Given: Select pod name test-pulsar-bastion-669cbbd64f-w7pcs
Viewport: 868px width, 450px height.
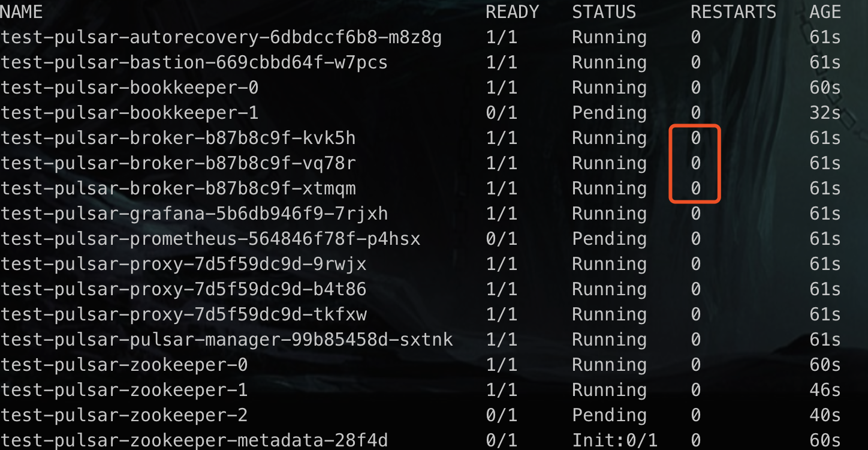Looking at the screenshot, I should pyautogui.click(x=194, y=63).
